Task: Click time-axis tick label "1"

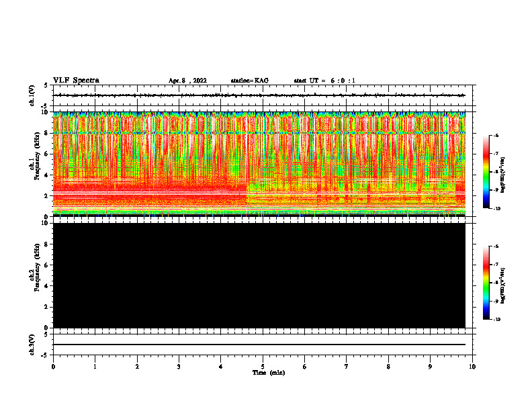Action: [x=95, y=367]
